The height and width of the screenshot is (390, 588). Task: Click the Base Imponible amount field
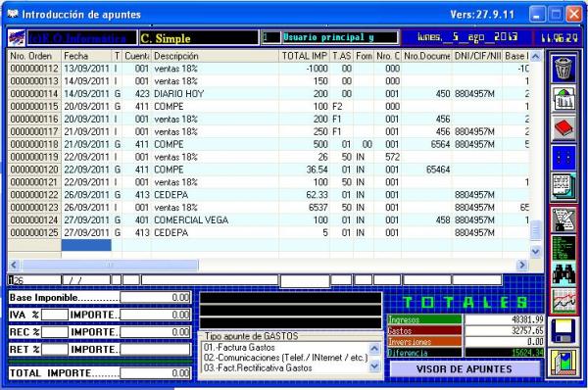point(155,297)
